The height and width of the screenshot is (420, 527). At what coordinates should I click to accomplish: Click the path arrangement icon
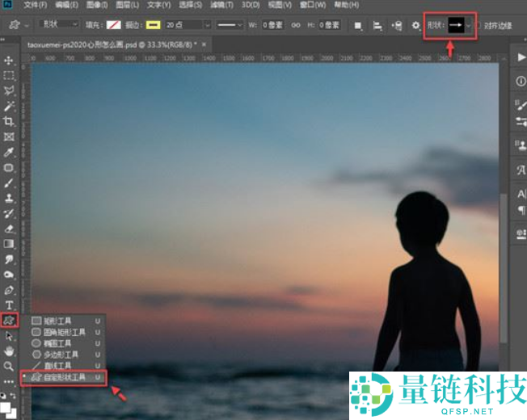[397, 26]
